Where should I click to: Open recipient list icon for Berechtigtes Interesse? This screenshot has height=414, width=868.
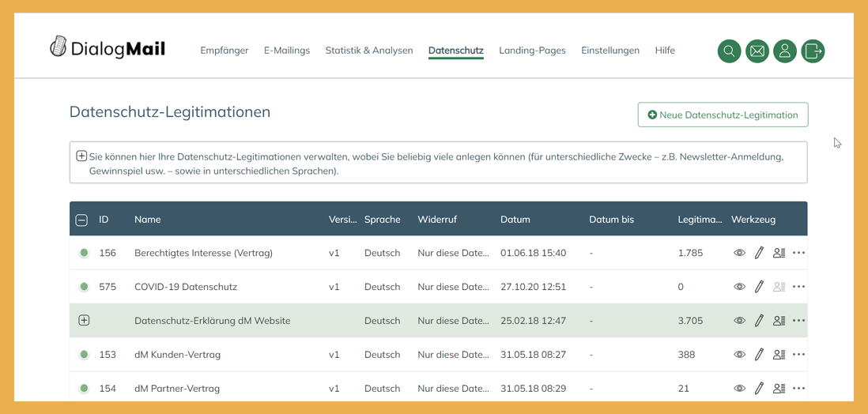tap(779, 253)
